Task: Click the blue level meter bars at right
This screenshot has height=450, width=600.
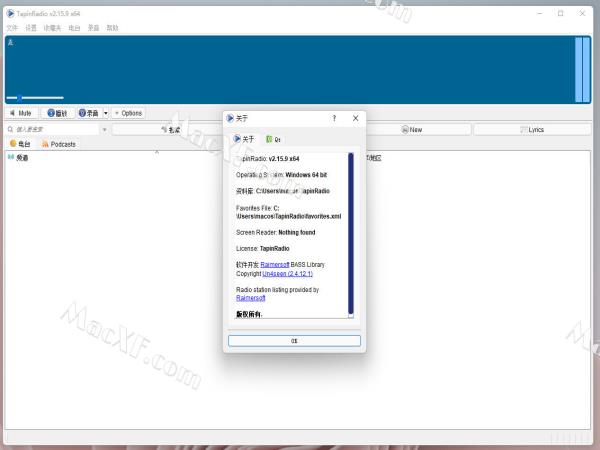Action: [582, 70]
